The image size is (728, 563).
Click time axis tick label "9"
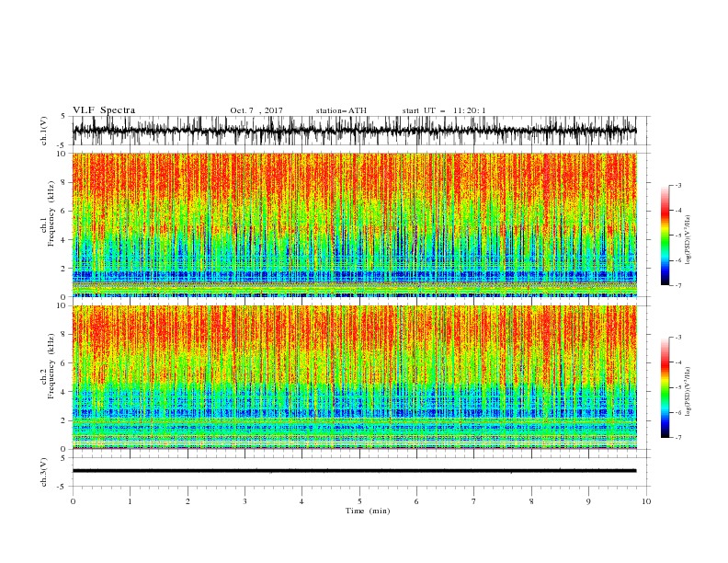(588, 501)
